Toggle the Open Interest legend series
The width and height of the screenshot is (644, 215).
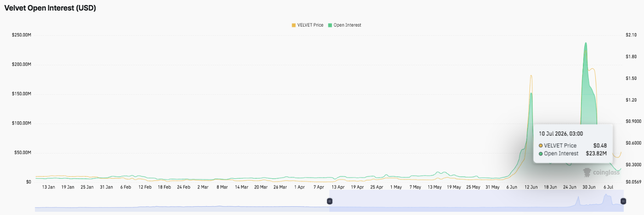click(345, 25)
